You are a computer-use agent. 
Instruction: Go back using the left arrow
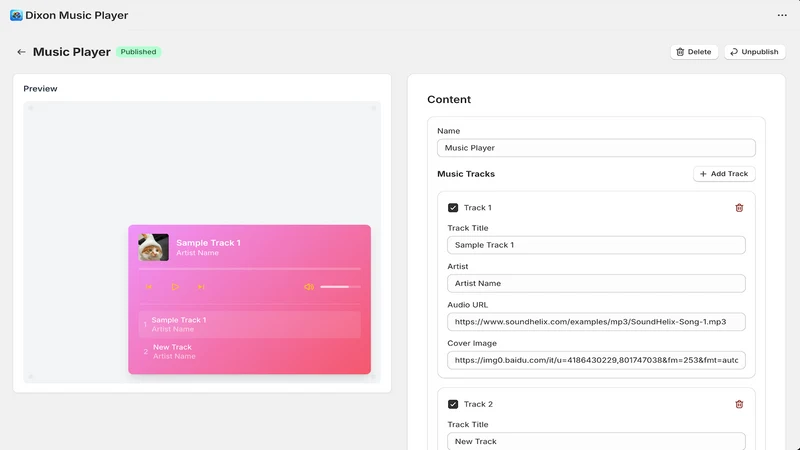21,52
